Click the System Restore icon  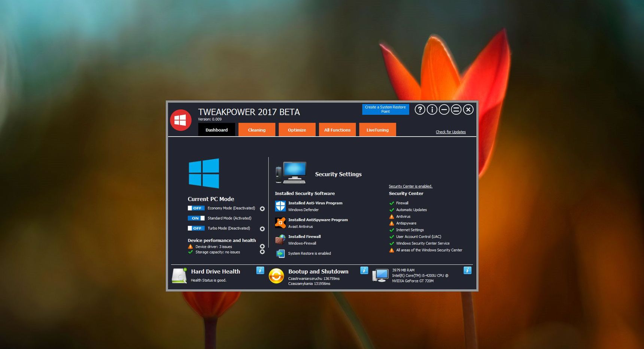point(280,254)
